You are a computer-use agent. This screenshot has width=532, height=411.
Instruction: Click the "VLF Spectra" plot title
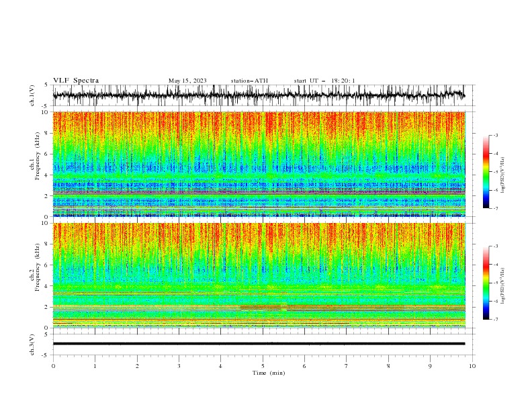[76, 81]
